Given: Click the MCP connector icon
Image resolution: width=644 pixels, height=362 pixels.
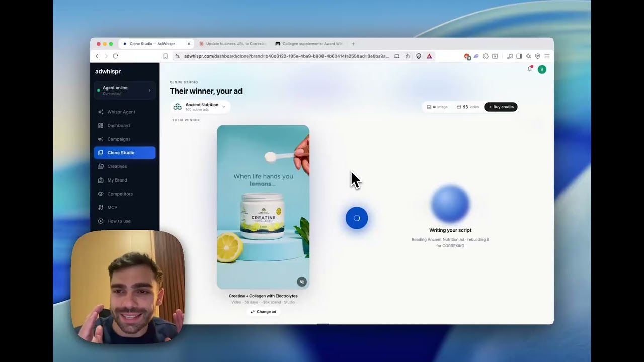Looking at the screenshot, I should pyautogui.click(x=101, y=207).
